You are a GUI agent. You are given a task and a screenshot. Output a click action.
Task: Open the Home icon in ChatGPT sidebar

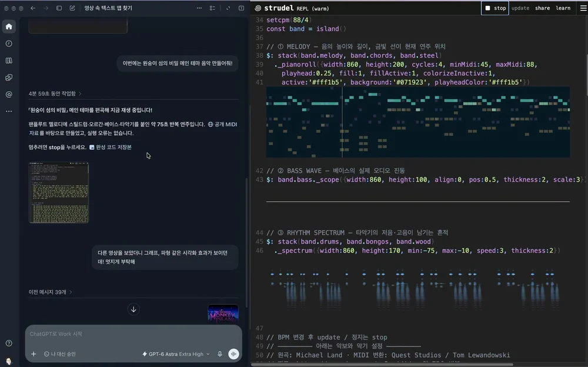click(9, 26)
